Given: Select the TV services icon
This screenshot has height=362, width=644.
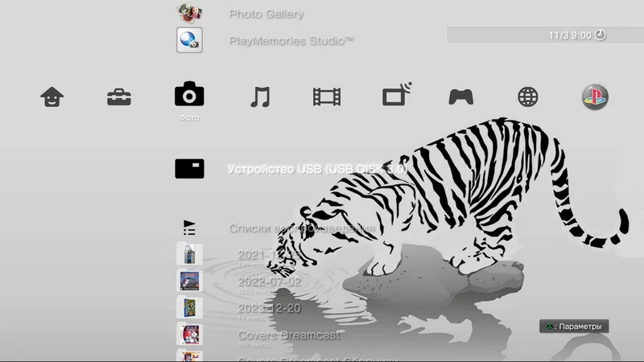Looking at the screenshot, I should [397, 96].
